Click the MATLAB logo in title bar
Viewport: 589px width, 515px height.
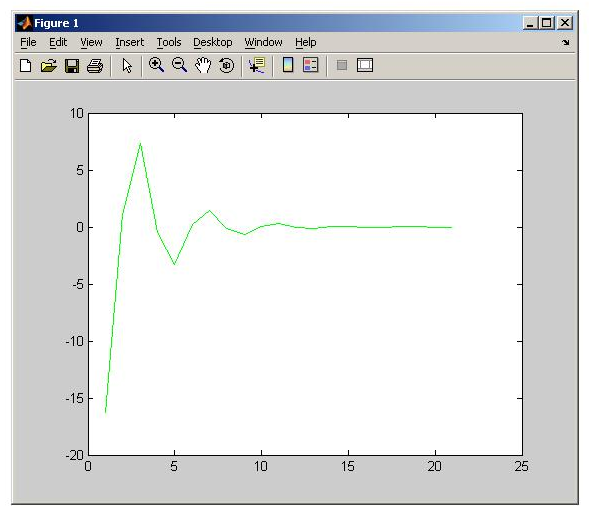pos(24,23)
